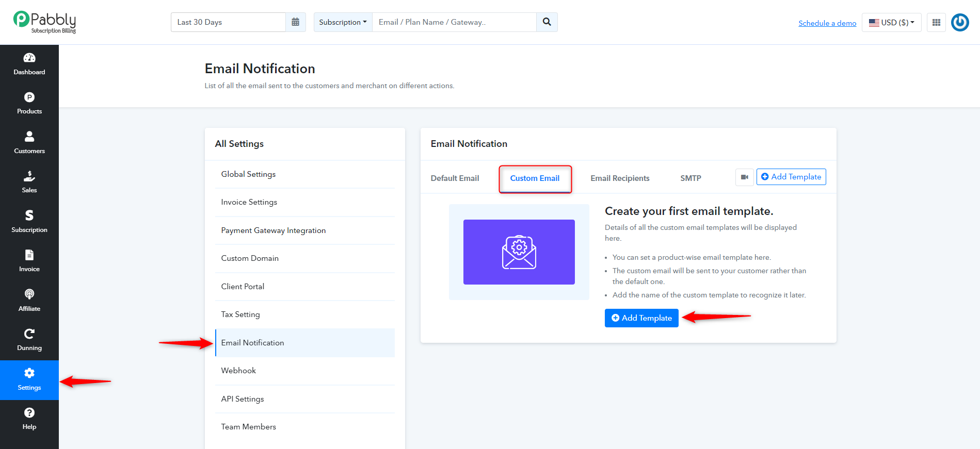
Task: Follow the Schedule a demo link
Action: [827, 23]
